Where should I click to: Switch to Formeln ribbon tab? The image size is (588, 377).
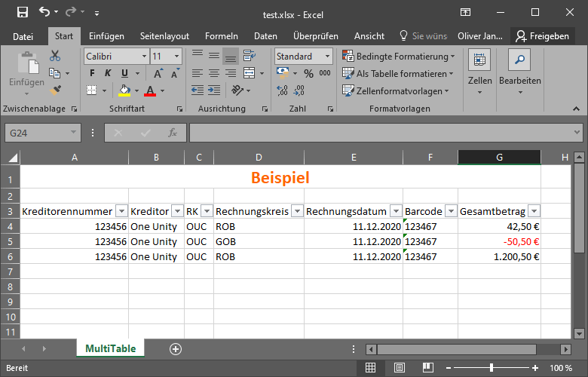tap(221, 36)
